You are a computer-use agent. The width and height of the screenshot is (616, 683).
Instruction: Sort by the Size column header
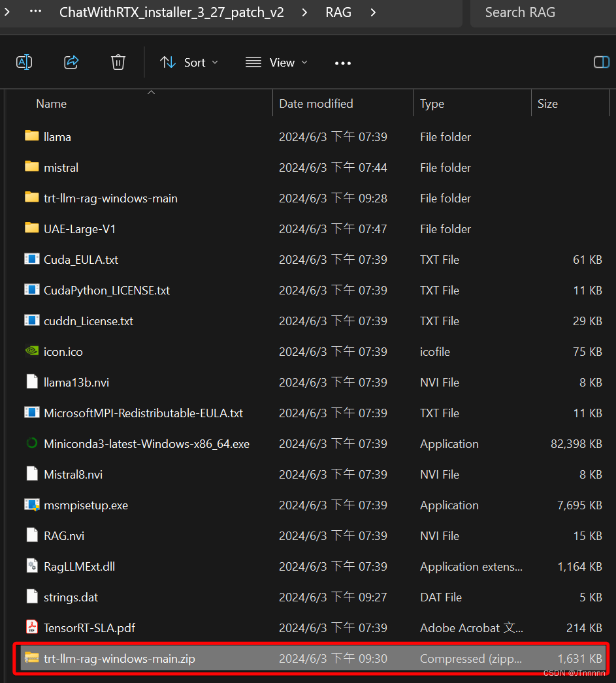(x=547, y=104)
